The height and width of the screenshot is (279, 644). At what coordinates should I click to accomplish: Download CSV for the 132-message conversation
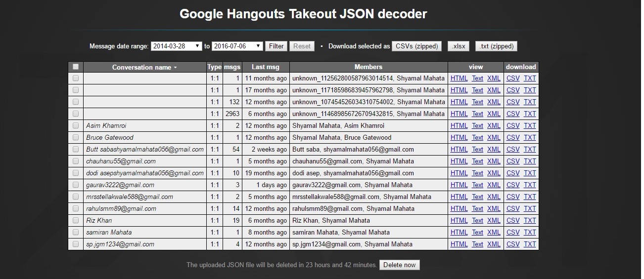pyautogui.click(x=513, y=102)
